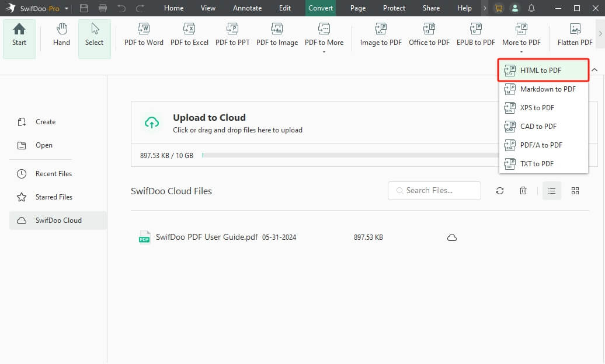Click the cloud status icon for User Guide
605x364 pixels.
click(452, 237)
